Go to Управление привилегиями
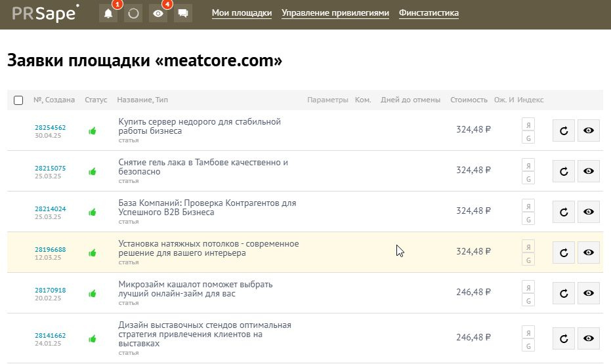 pyautogui.click(x=335, y=13)
